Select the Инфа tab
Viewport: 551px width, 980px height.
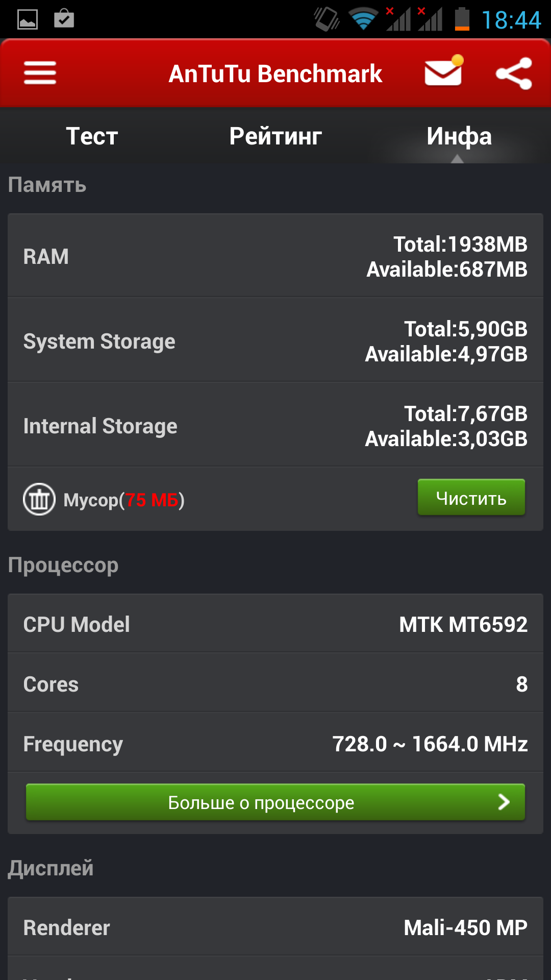click(459, 136)
